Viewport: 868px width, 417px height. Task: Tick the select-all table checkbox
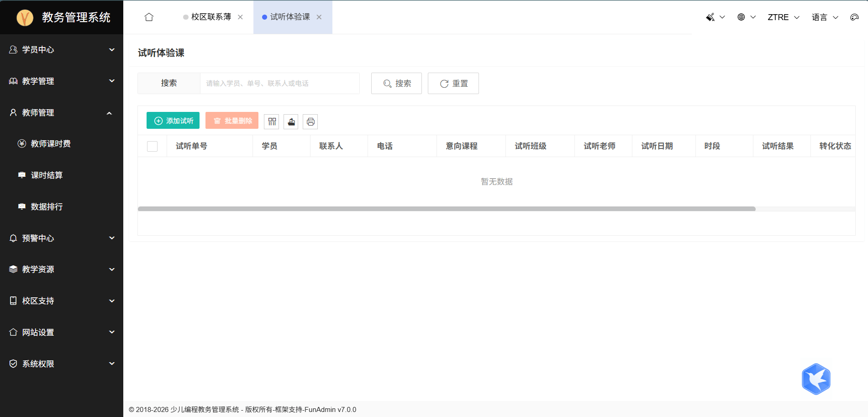tap(153, 146)
